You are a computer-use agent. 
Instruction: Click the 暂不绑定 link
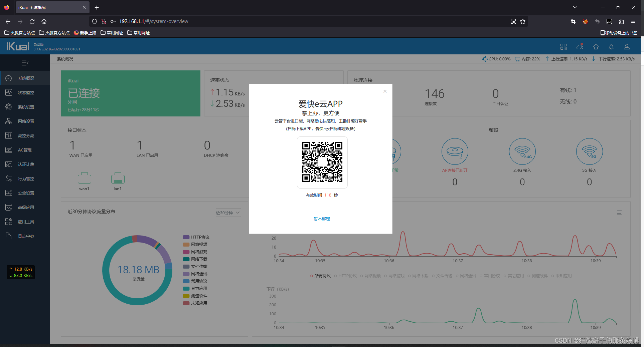pos(322,219)
